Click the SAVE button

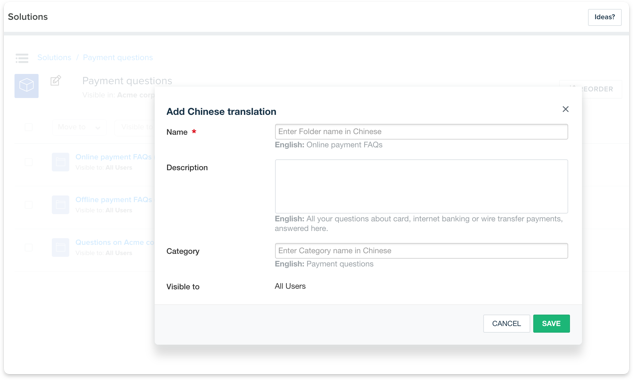551,323
